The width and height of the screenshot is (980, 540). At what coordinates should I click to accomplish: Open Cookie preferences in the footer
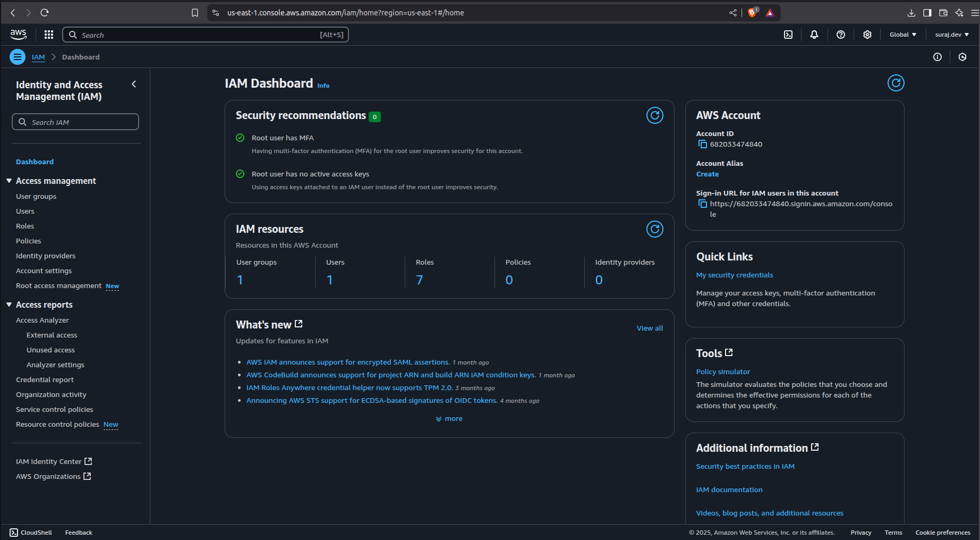tap(943, 533)
